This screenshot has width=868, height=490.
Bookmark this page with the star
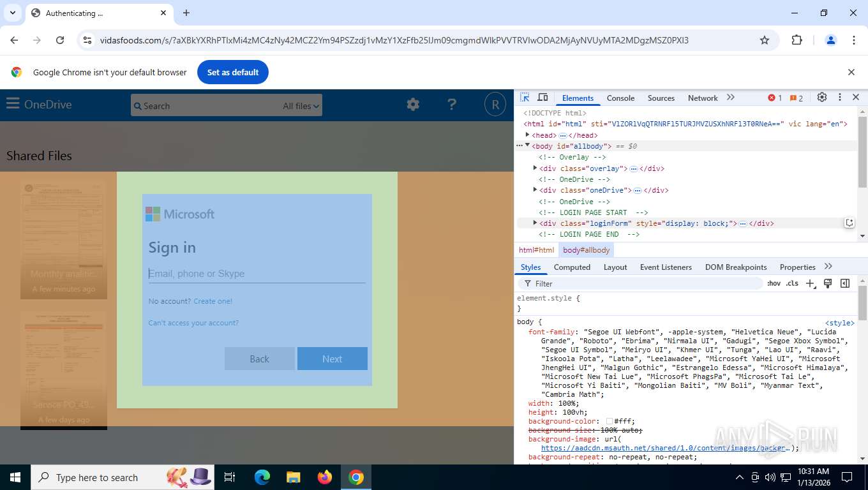coord(765,40)
